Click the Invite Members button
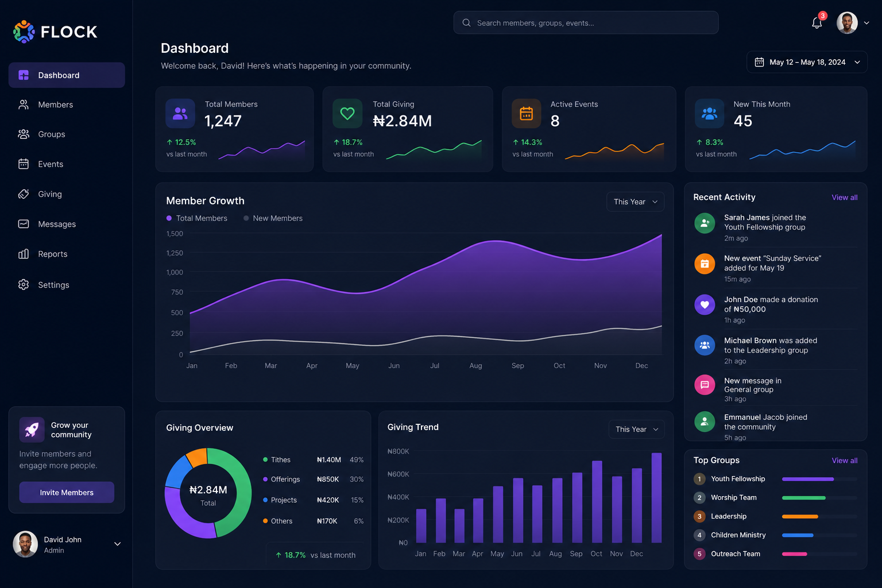Screen dimensions: 882x588 click(67, 493)
